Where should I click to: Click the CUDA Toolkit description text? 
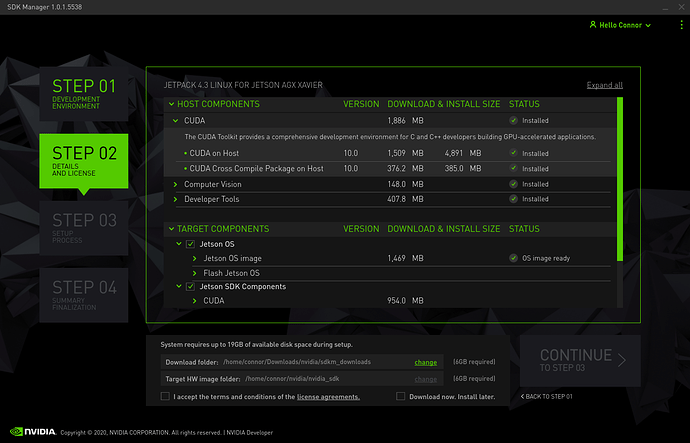tap(390, 137)
